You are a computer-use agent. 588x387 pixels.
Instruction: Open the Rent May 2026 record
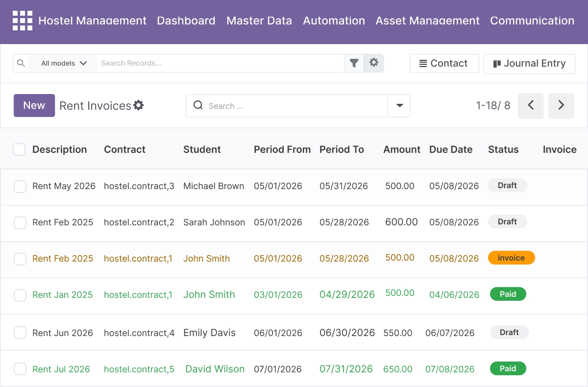click(x=64, y=186)
